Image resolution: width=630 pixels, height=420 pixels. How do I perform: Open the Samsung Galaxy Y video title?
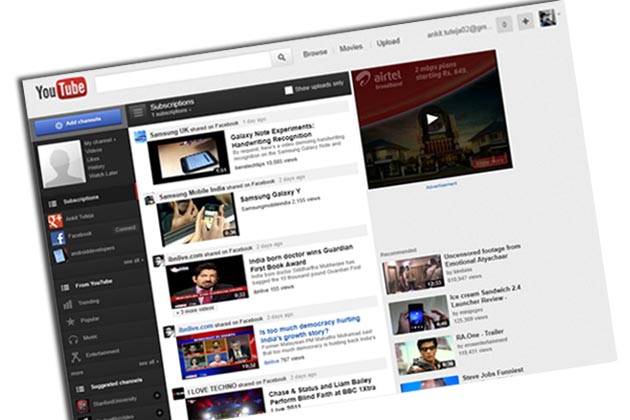coord(270,195)
